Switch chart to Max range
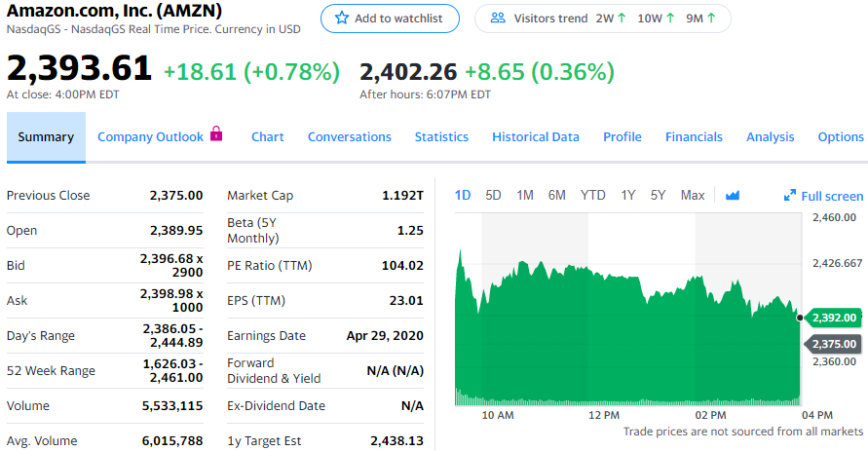Image resolution: width=868 pixels, height=451 pixels. point(693,195)
